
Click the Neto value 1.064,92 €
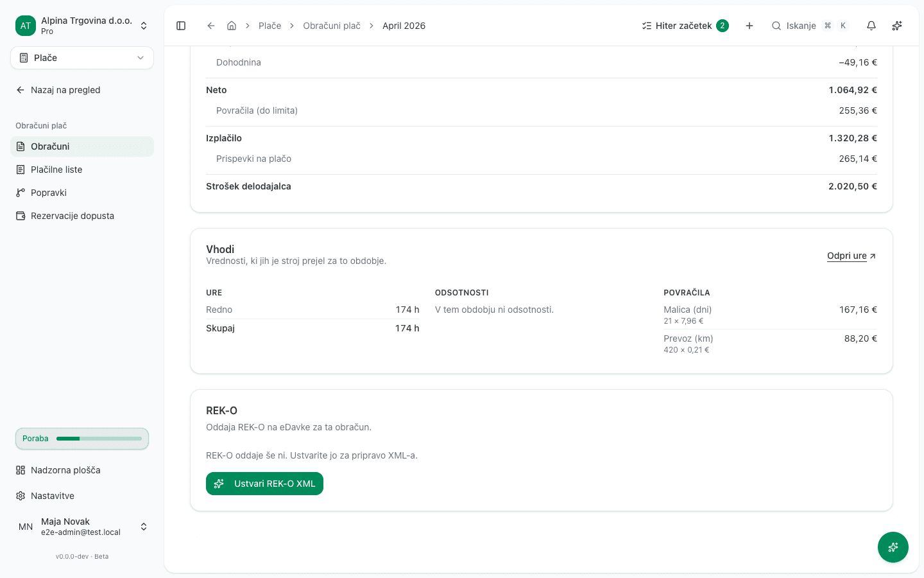click(x=852, y=90)
